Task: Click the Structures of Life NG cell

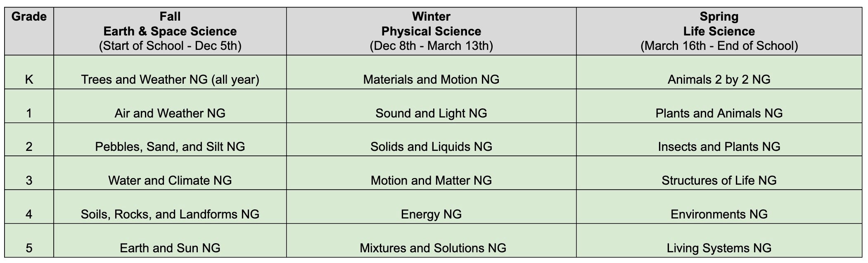Action: (719, 180)
